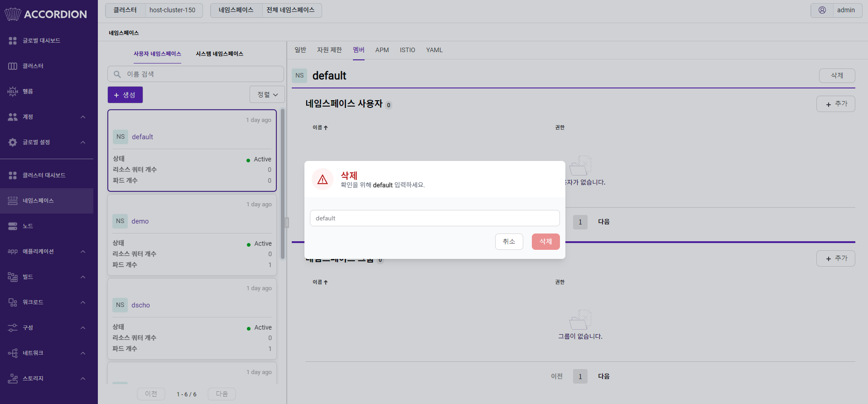This screenshot has width=868, height=404.
Task: Collapse the global settings (글로벌 설정) chevron
Action: (83, 142)
